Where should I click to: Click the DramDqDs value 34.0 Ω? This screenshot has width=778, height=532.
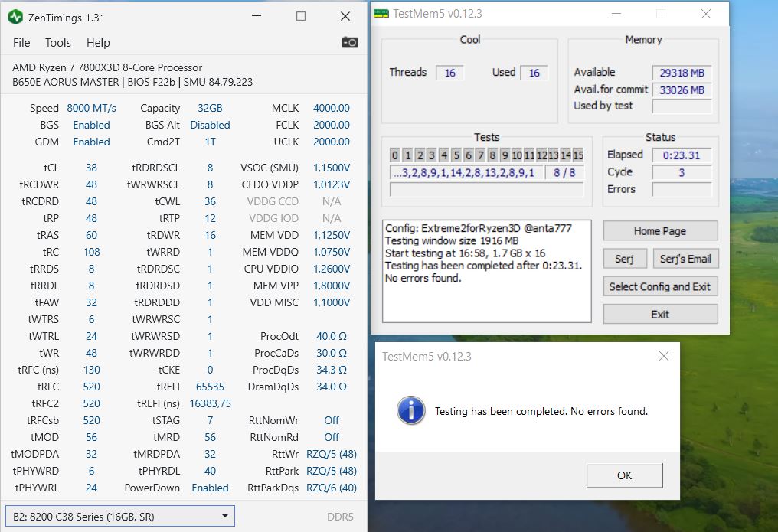[331, 387]
